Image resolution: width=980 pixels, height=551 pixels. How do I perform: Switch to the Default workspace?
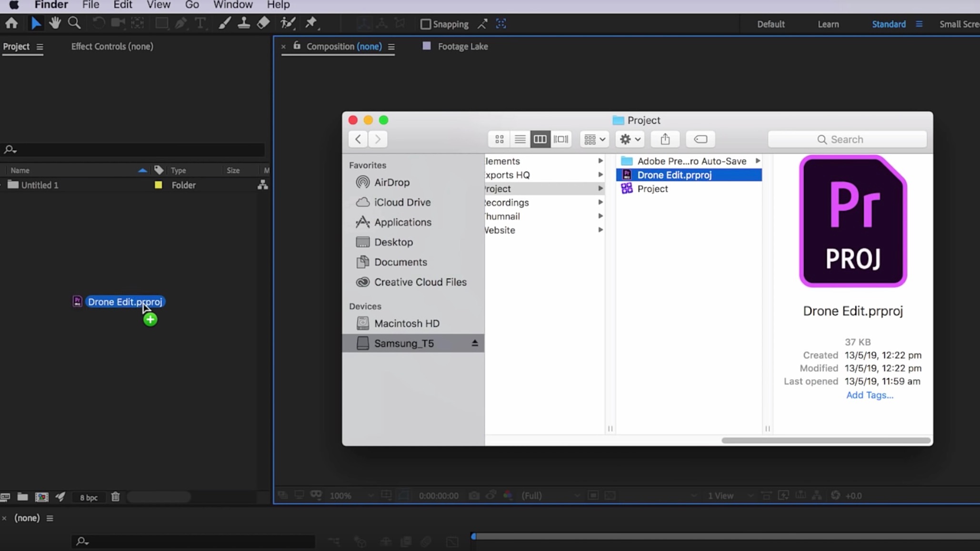(770, 24)
